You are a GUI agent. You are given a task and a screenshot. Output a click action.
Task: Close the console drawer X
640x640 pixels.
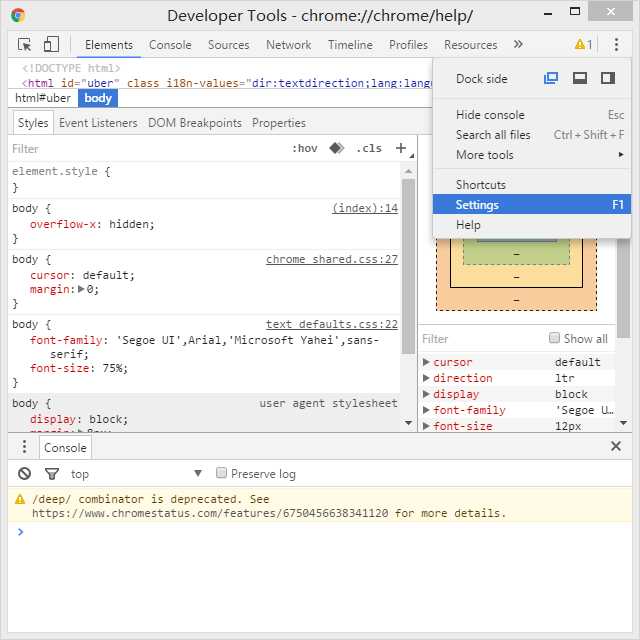coord(616,446)
